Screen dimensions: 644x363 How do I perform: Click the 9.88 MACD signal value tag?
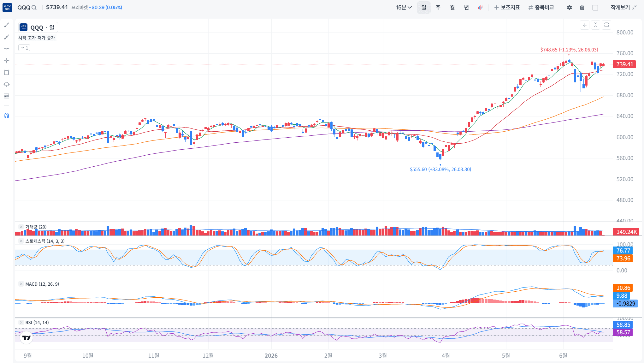point(622,296)
